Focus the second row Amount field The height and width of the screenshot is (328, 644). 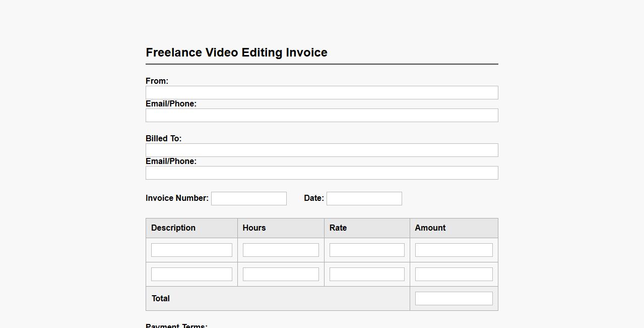pyautogui.click(x=454, y=274)
